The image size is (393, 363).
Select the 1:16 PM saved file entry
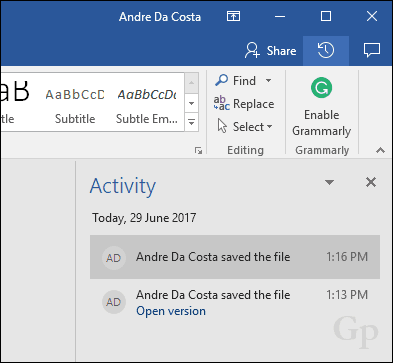point(235,257)
